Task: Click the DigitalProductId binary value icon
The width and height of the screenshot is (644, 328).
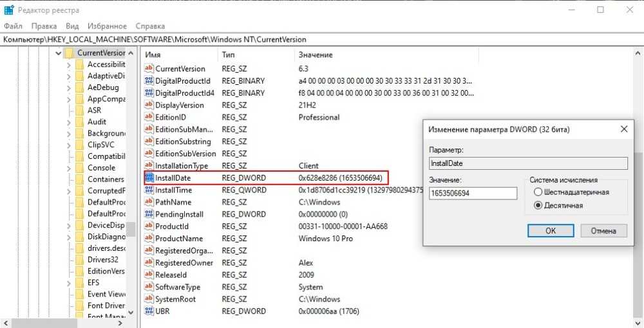Action: click(149, 81)
